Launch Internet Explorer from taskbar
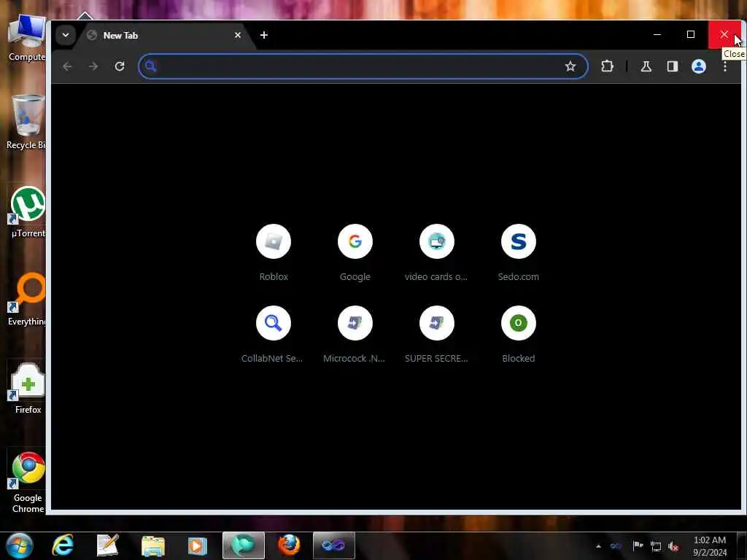Image resolution: width=747 pixels, height=560 pixels. [63, 545]
